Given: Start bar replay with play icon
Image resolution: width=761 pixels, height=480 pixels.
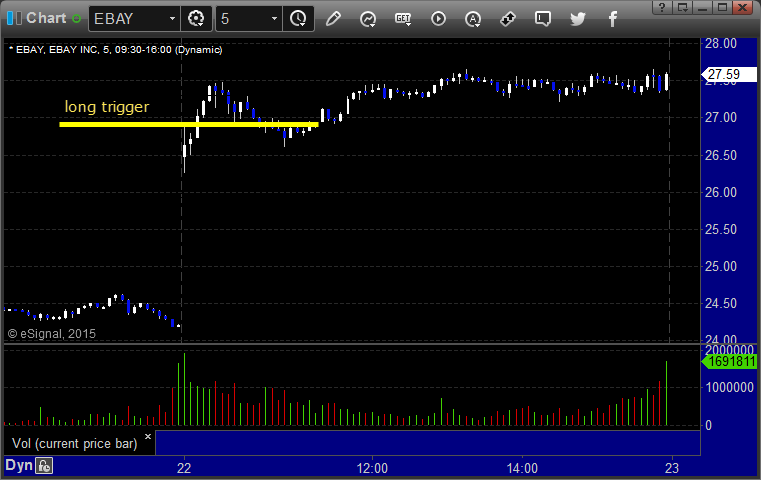Looking at the screenshot, I should coord(438,19).
